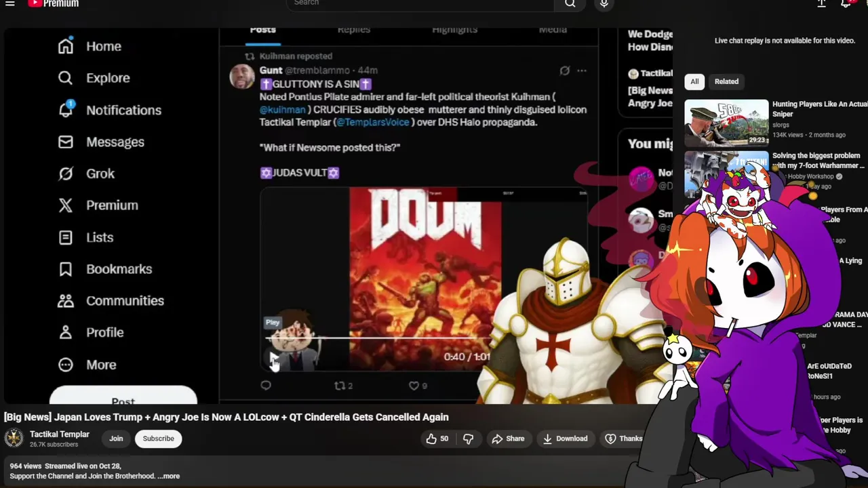Select the Related filter chip

[726, 81]
